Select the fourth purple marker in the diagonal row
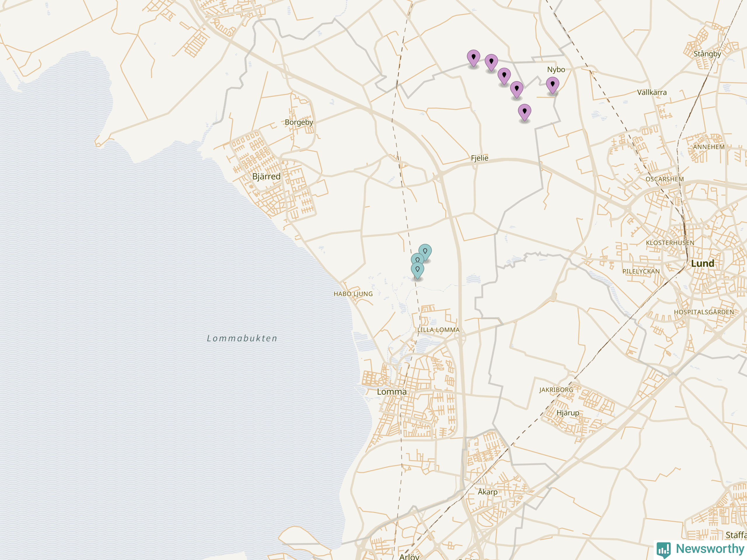Screen dimensions: 747x560 [517, 90]
